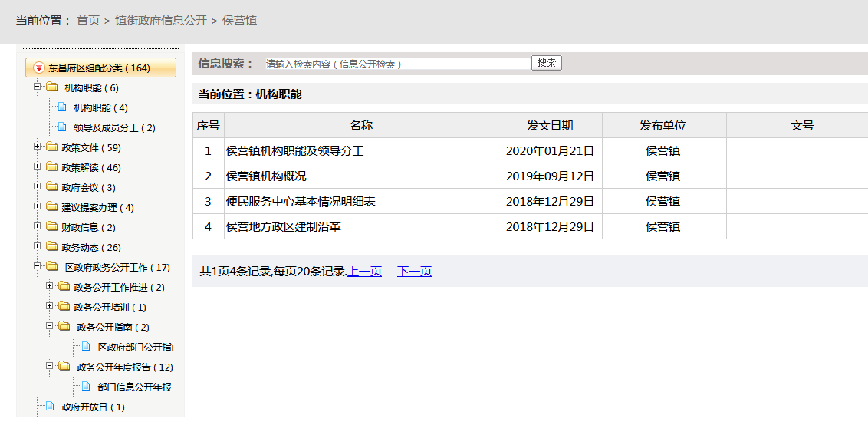This screenshot has height=435, width=868.
Task: Open 侯营镇机构职能及领导分工 article
Action: click(x=295, y=151)
